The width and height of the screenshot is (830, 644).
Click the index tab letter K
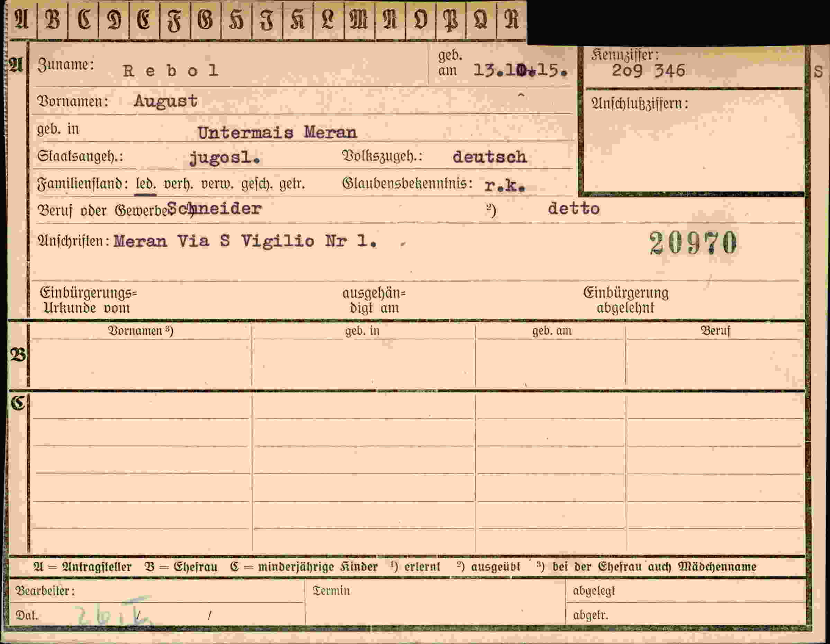298,20
